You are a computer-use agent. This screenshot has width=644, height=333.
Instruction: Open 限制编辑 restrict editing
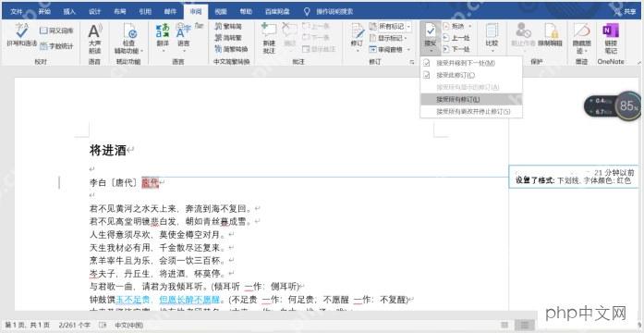click(x=550, y=34)
